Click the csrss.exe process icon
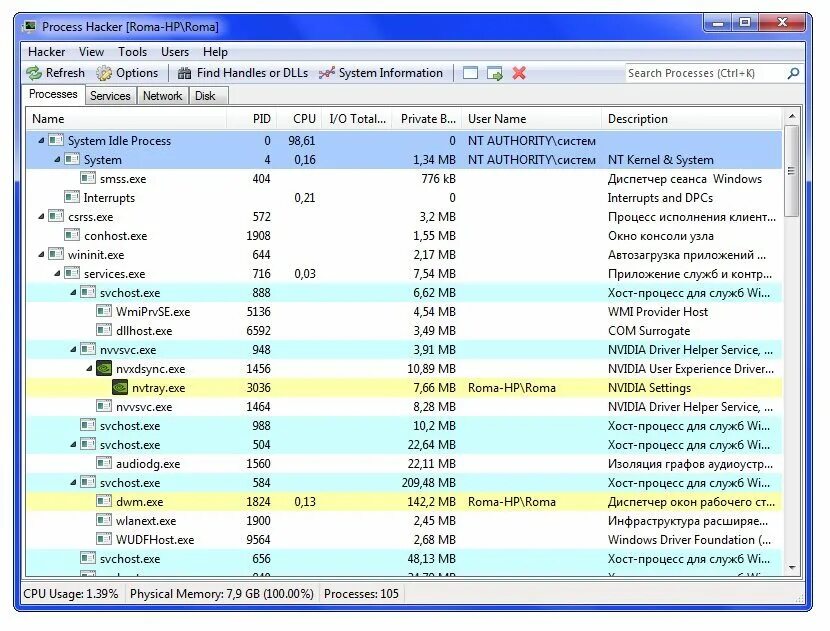Image resolution: width=830 pixels, height=631 pixels. pos(56,216)
